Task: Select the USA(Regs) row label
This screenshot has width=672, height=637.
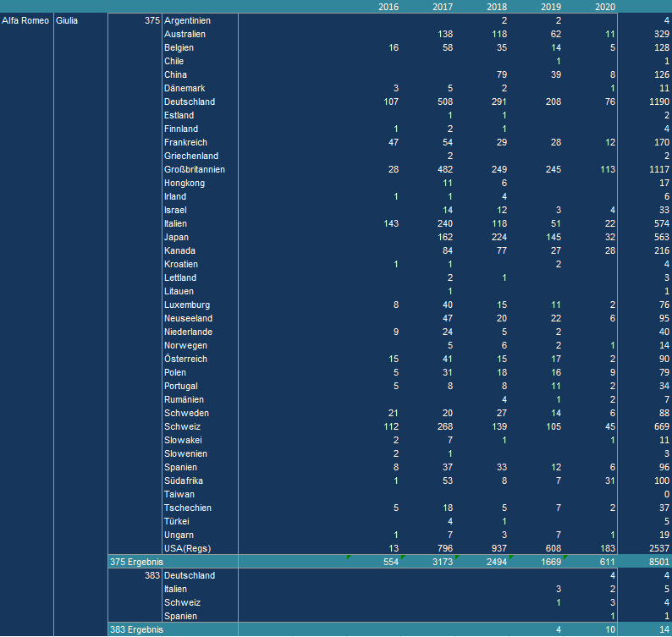Action: pos(187,548)
